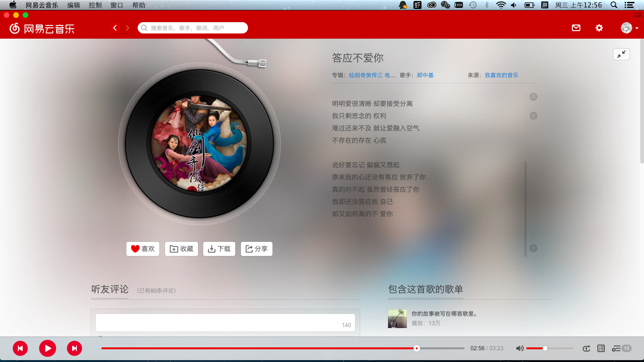Click the lyric line 难过还来不及 就让爱融入空气
The width and height of the screenshot is (644, 362).
click(375, 128)
